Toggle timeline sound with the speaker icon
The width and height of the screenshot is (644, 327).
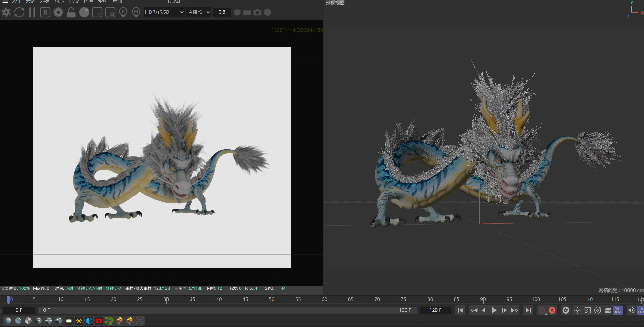click(x=631, y=310)
